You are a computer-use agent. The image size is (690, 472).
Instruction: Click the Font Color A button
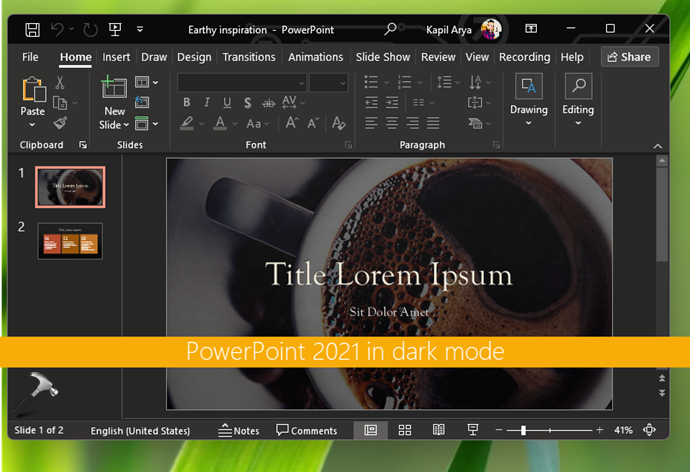click(x=220, y=123)
